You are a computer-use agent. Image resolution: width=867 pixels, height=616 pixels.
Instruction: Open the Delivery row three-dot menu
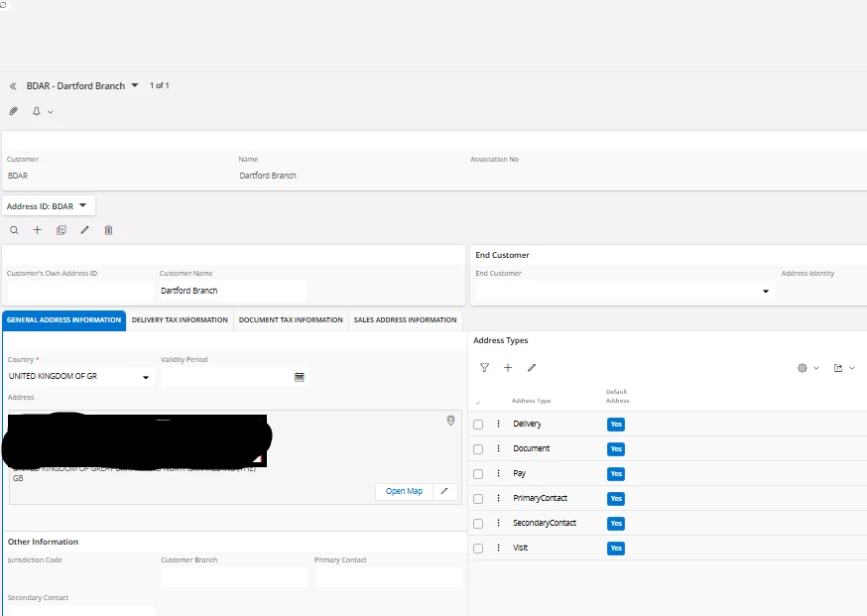498,424
